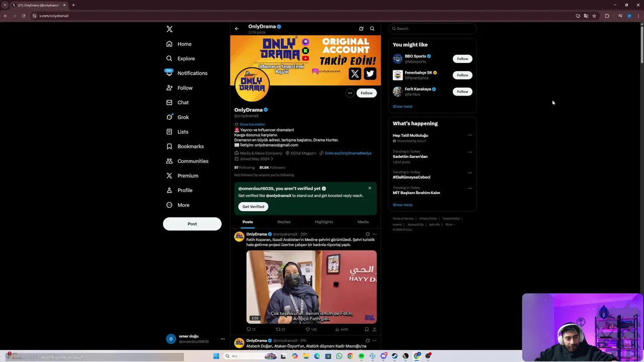
Task: Follow Ferit Karakaya
Action: click(x=462, y=92)
